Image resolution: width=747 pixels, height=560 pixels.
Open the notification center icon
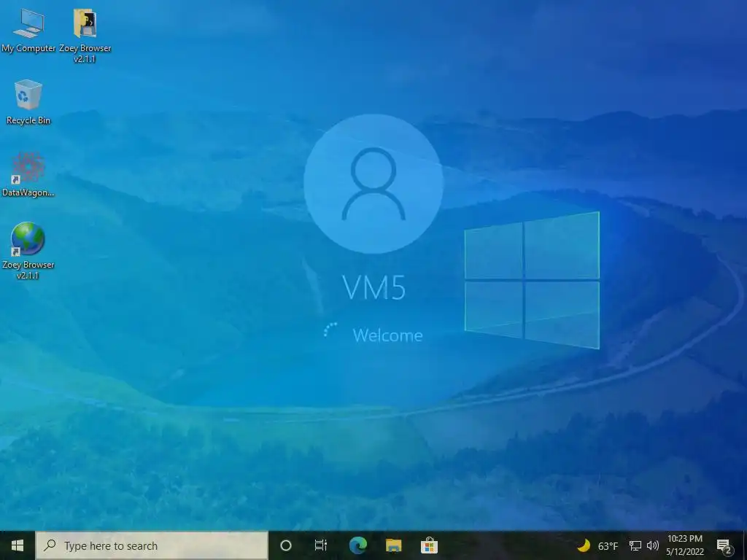click(x=724, y=545)
